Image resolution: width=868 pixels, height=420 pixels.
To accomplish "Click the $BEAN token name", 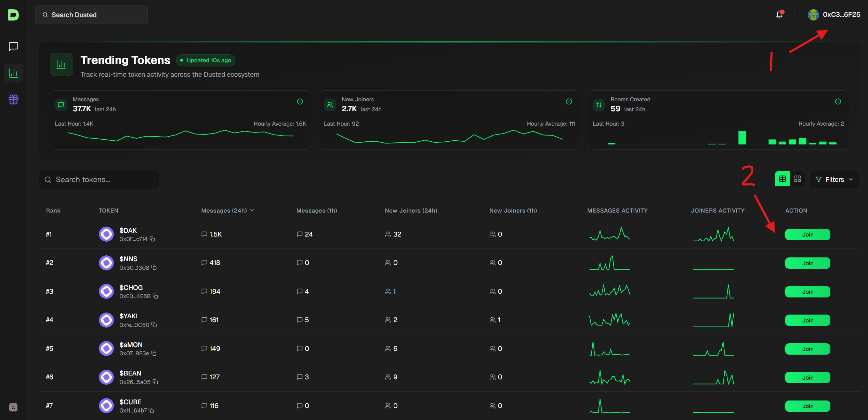I will click(x=130, y=373).
